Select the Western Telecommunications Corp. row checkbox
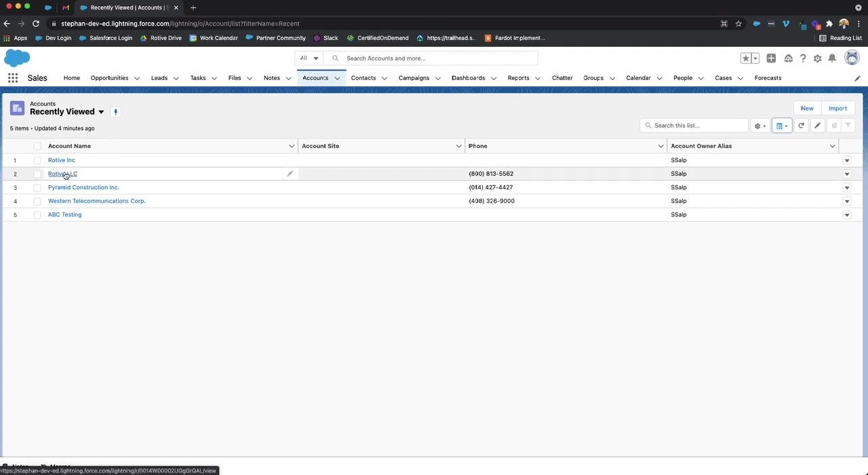Screen dimensions: 868x475 37,201
